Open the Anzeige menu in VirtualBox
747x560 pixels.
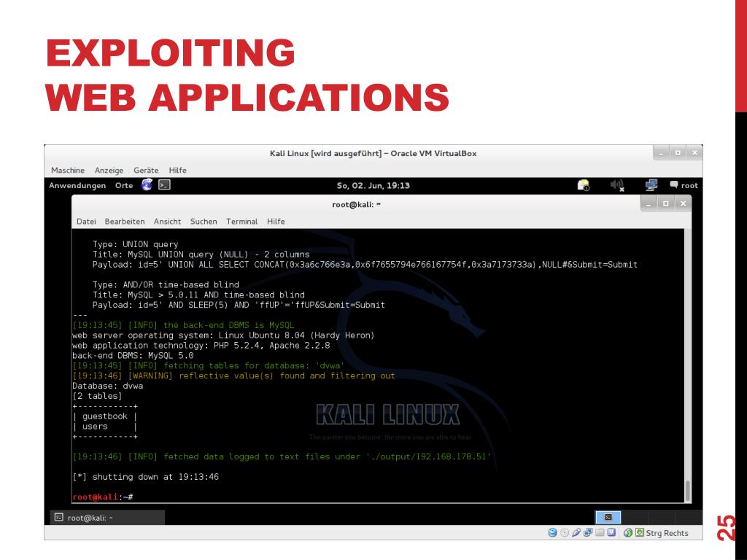pyautogui.click(x=109, y=170)
